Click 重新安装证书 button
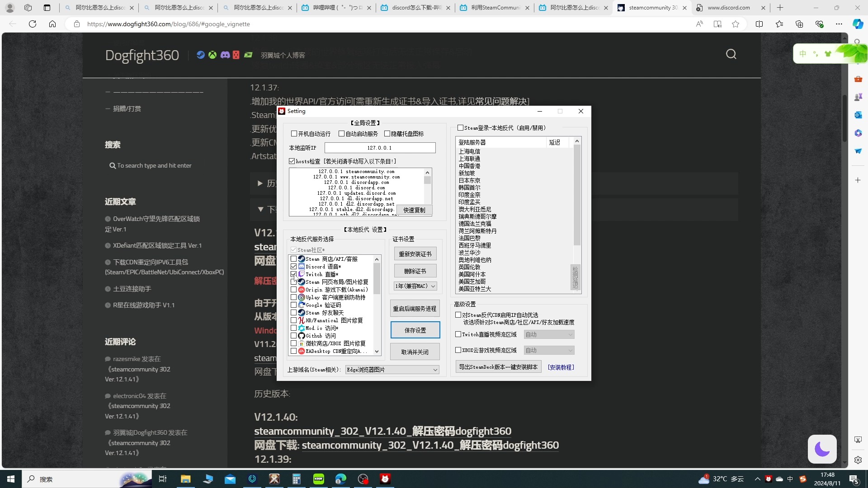This screenshot has width=868, height=488. [415, 254]
